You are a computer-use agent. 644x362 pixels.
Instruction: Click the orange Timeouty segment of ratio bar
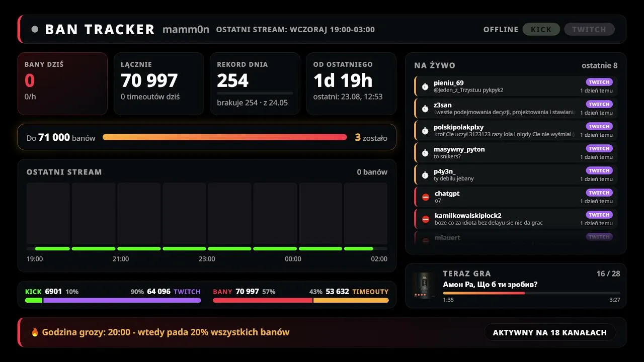point(351,301)
